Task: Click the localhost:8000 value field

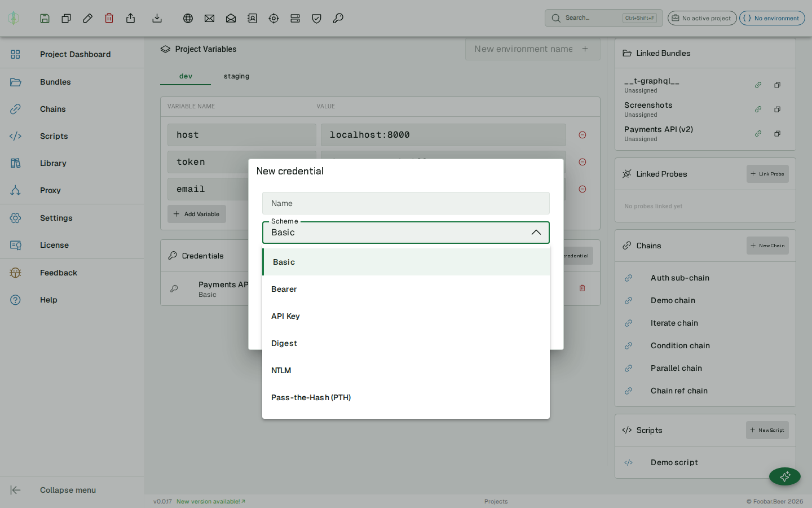Action: (443, 135)
